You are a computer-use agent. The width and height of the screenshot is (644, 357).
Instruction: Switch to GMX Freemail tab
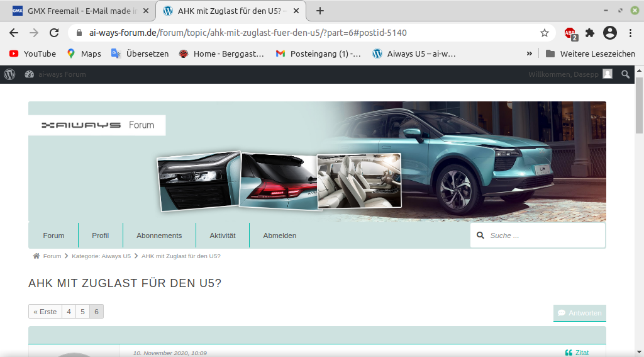pyautogui.click(x=79, y=11)
